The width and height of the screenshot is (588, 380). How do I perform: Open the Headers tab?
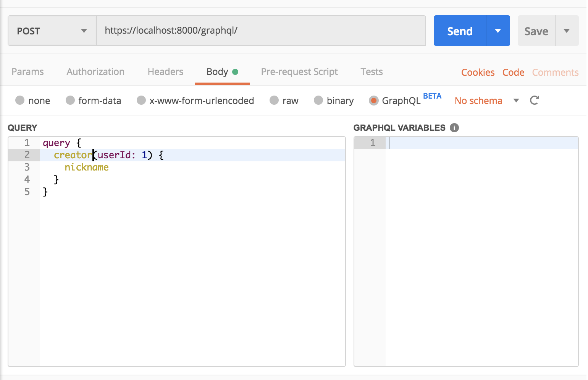(x=165, y=72)
